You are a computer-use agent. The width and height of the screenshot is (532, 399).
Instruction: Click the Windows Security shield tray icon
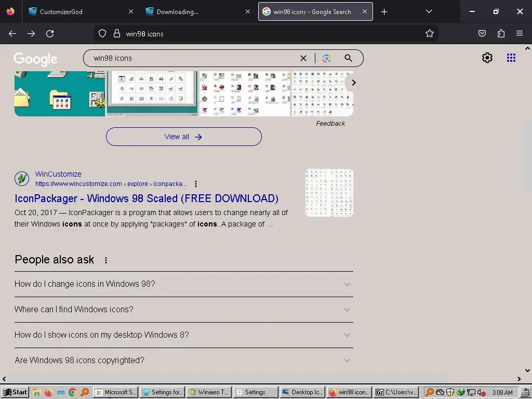(x=450, y=393)
